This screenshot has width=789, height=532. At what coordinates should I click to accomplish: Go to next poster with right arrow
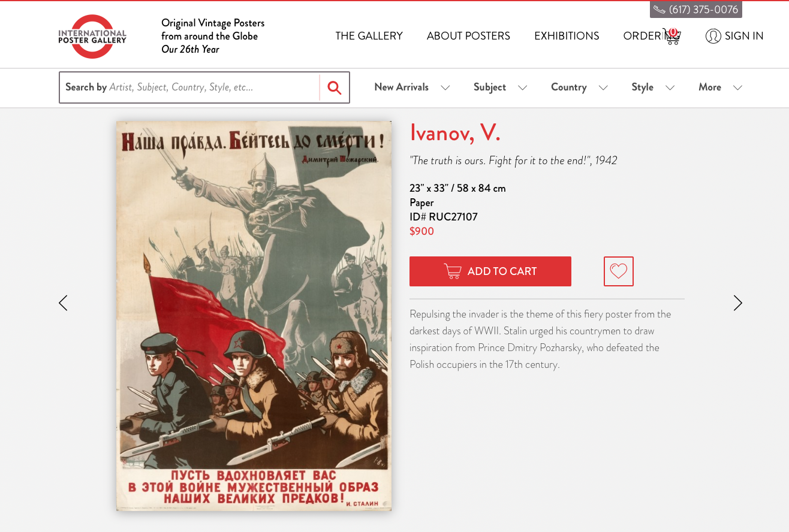737,303
